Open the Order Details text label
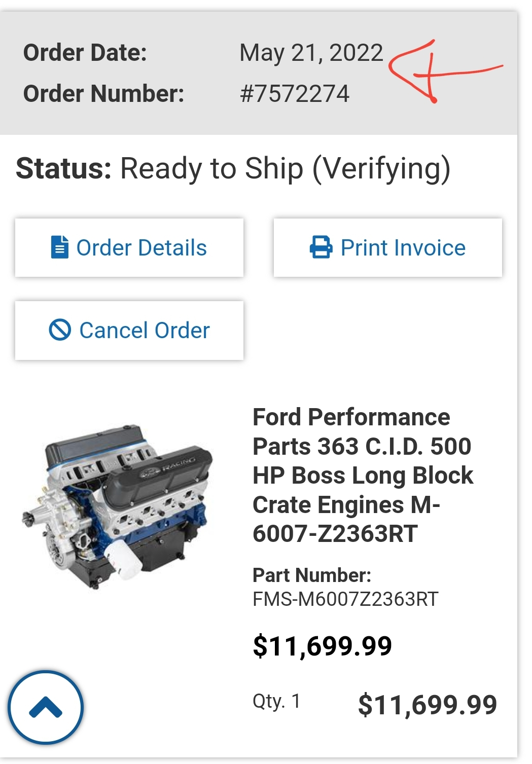Screen dimensions: 532x764 tap(141, 248)
